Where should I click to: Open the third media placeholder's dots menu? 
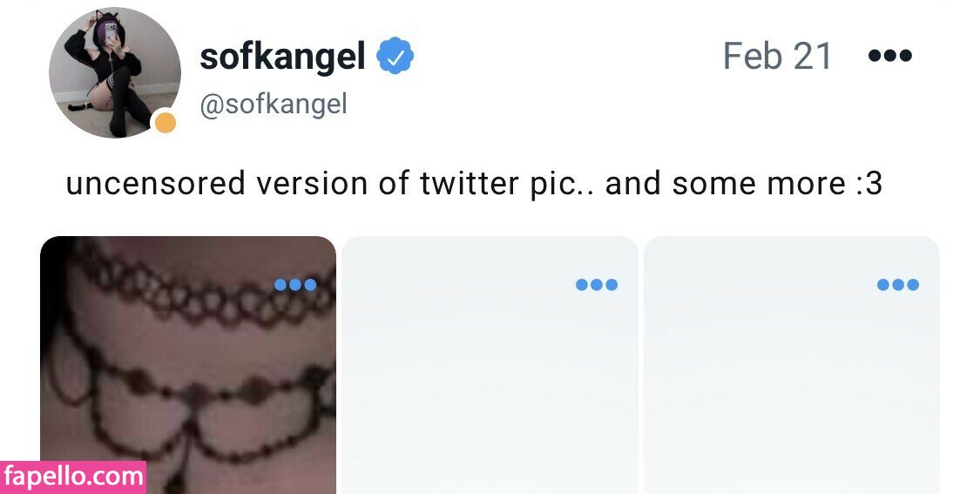point(898,285)
